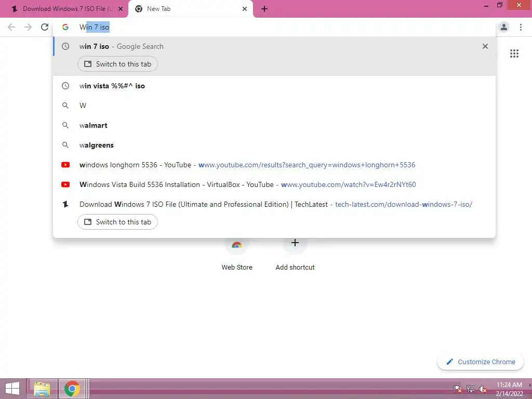Click magnifier icon beside walgreens
This screenshot has height=399, width=532.
pyautogui.click(x=65, y=145)
